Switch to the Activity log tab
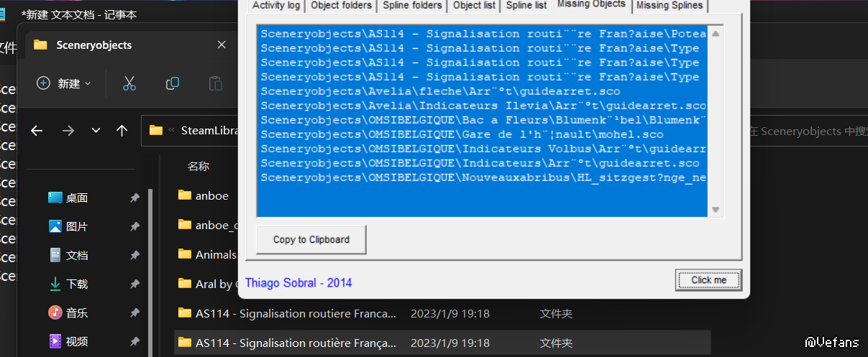868x357 pixels. tap(276, 6)
